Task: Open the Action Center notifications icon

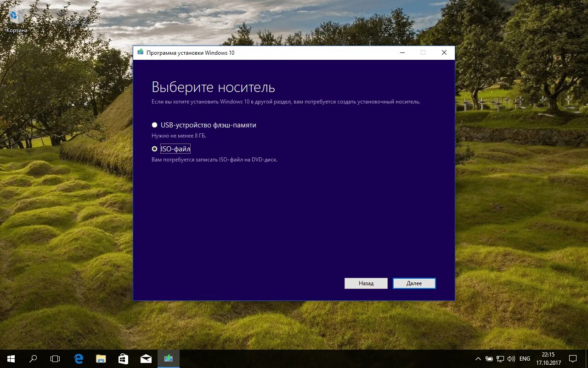Action: coord(573,359)
